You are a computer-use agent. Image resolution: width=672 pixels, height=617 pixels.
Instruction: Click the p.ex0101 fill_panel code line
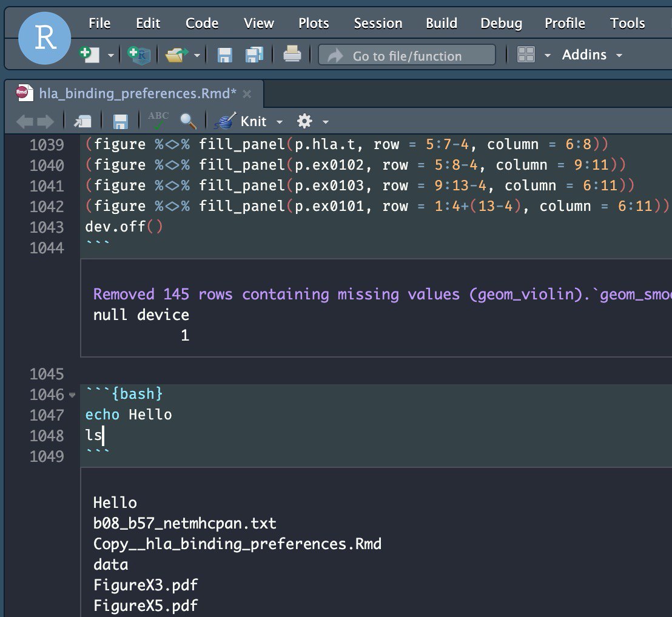pyautogui.click(x=377, y=206)
